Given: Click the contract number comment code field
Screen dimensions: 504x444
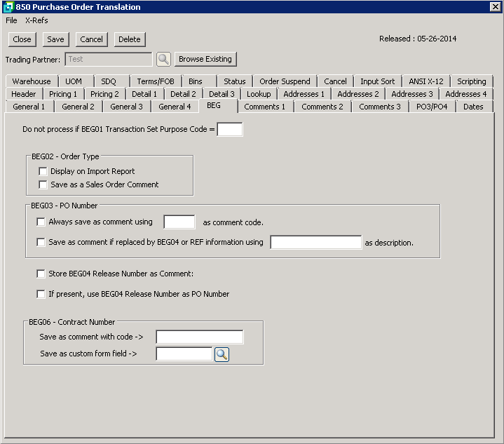Looking at the screenshot, I should pos(199,337).
